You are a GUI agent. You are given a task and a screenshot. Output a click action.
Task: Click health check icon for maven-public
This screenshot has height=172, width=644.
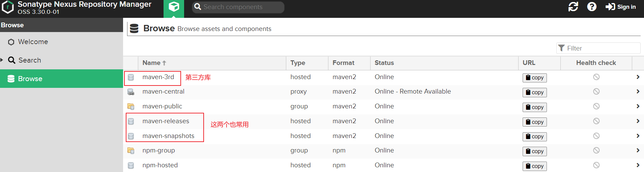(x=596, y=106)
